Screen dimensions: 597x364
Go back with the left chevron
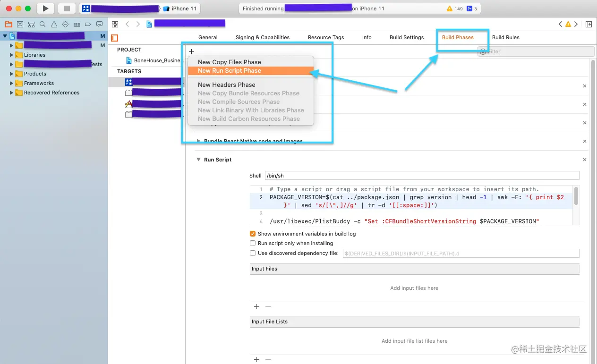click(x=127, y=24)
